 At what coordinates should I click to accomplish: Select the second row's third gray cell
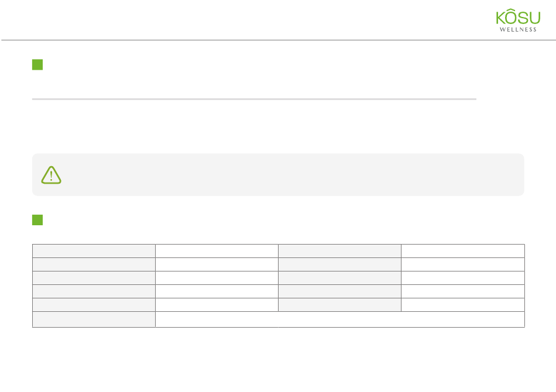pyautogui.click(x=339, y=264)
